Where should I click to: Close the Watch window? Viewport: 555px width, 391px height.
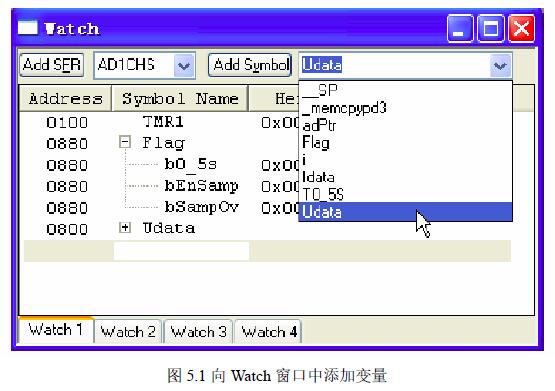[x=521, y=28]
